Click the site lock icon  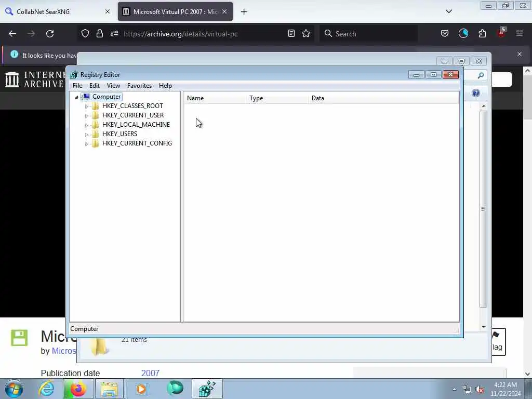pos(99,34)
